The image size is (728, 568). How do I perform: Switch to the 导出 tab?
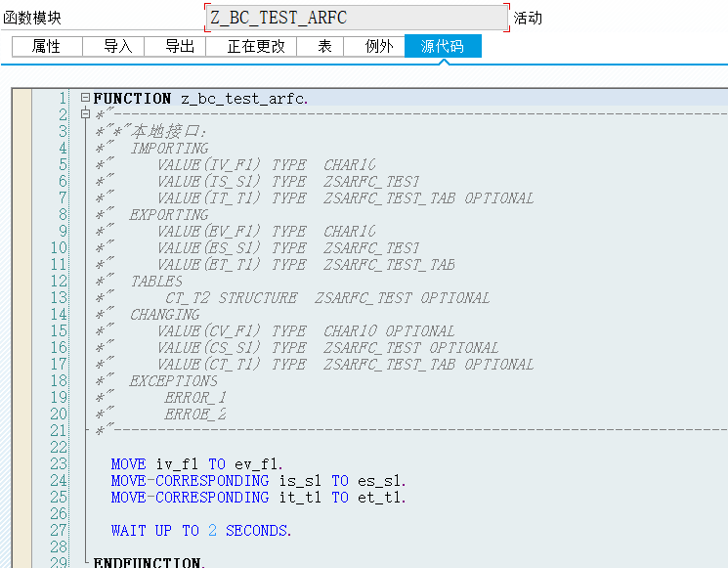tap(175, 47)
